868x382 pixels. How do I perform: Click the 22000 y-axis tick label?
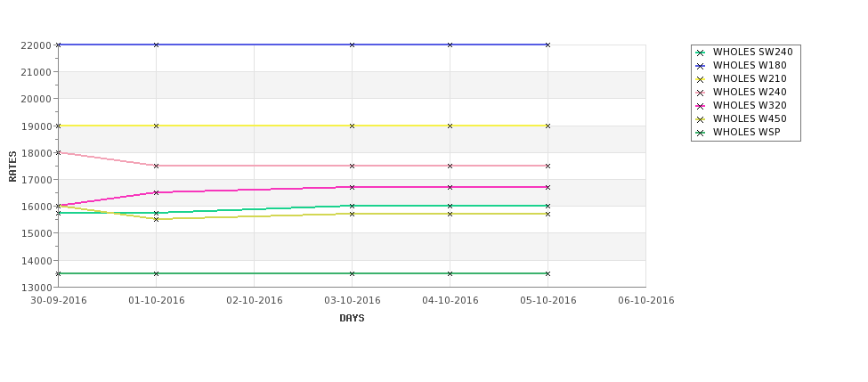[37, 45]
